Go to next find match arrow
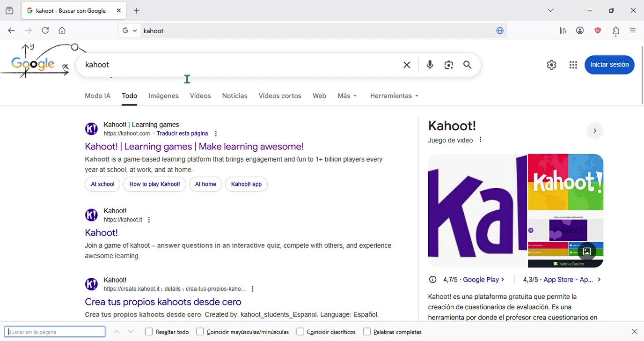Screen dimensions: 644x341 (x=131, y=332)
